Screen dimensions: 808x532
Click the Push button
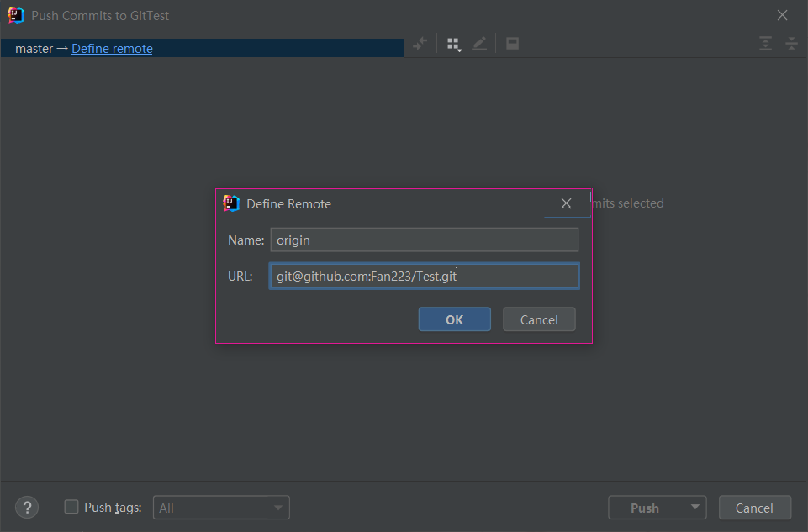(646, 508)
